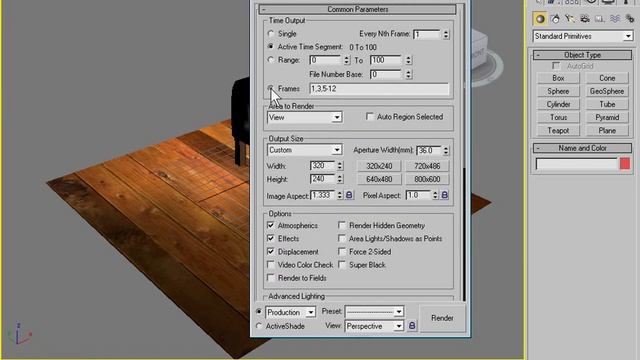Collapse the Object Type rollout
Screen dimensions: 640x360
582,55
